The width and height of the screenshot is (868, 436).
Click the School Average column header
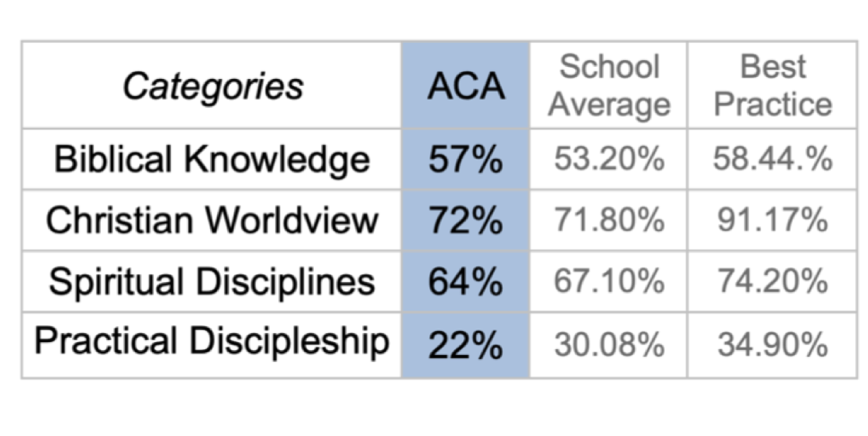pos(609,86)
